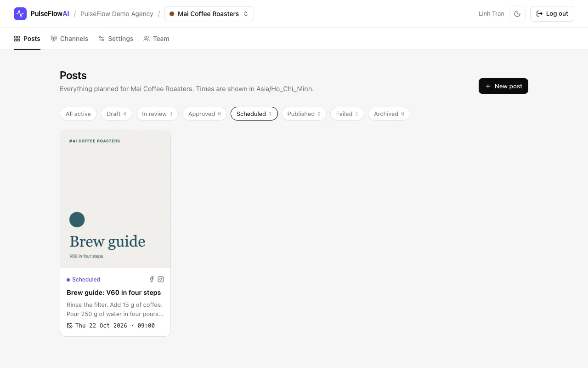The height and width of the screenshot is (368, 588).
Task: Click the Scheduled status label on the card
Action: coord(83,279)
